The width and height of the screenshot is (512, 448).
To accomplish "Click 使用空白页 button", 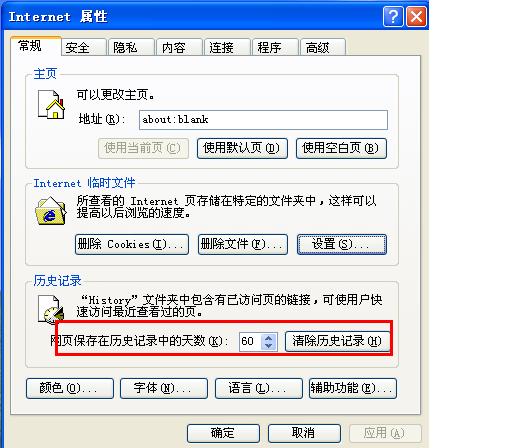I will (341, 148).
